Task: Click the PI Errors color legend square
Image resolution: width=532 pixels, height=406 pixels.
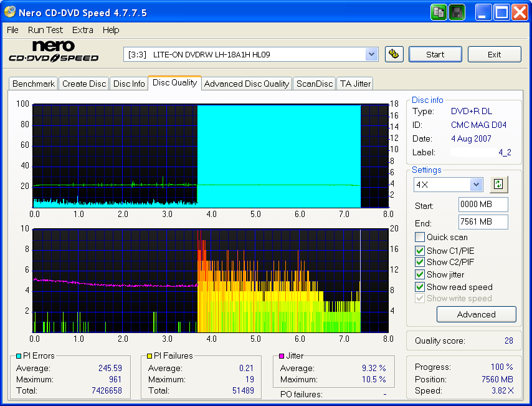Action: pos(19,355)
